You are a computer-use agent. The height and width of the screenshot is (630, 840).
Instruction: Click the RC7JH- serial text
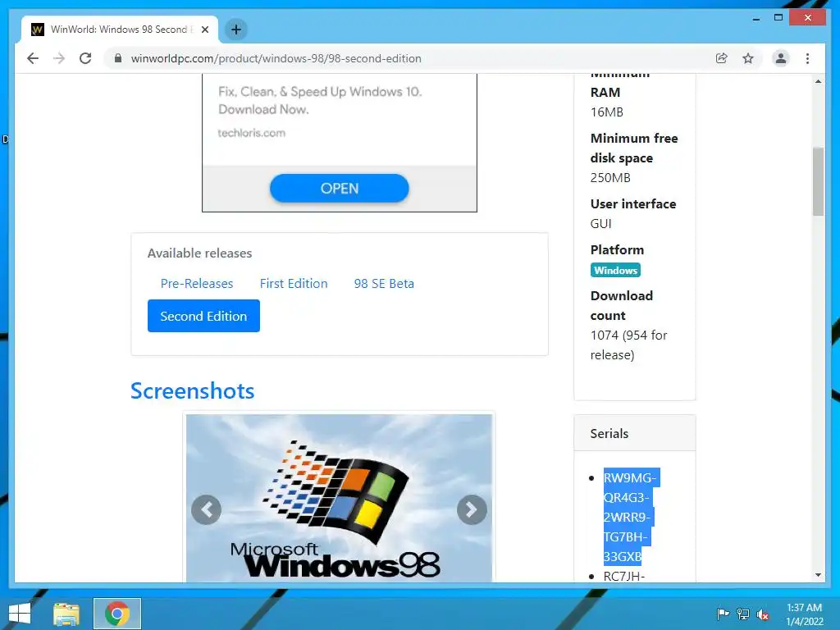pyautogui.click(x=624, y=576)
